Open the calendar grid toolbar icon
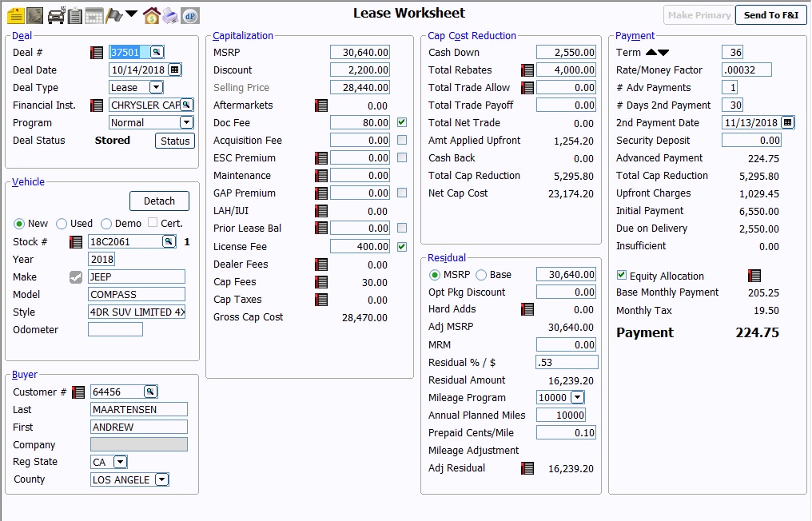Image resolution: width=812 pixels, height=521 pixels. click(x=94, y=15)
